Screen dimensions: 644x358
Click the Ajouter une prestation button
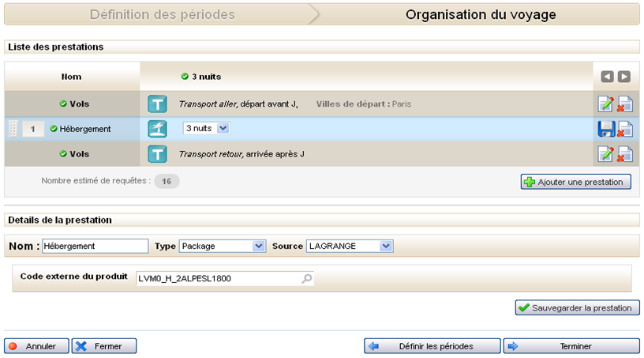tap(576, 182)
